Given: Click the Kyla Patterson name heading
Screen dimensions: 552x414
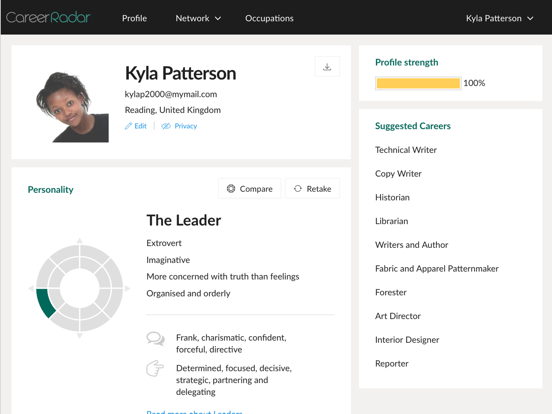Looking at the screenshot, I should click(x=181, y=74).
